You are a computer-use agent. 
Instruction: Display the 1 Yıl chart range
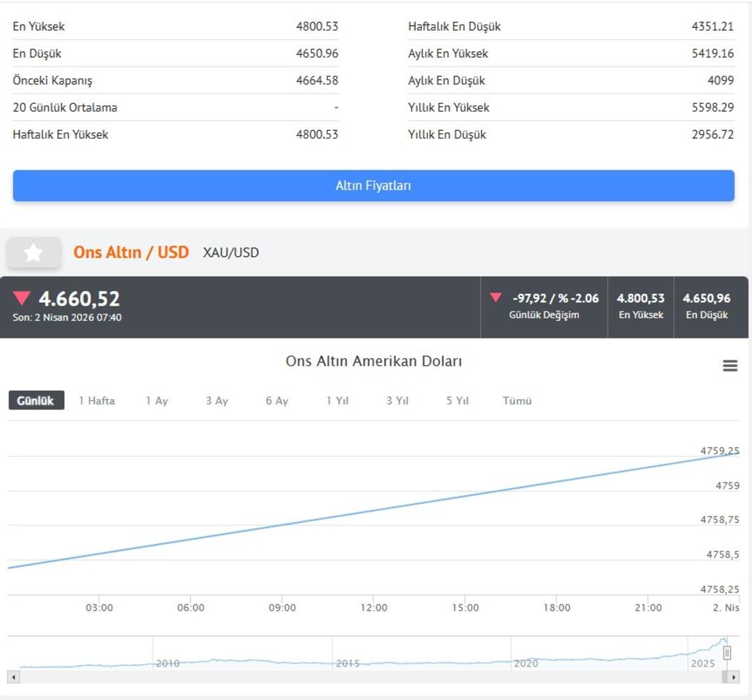(337, 400)
